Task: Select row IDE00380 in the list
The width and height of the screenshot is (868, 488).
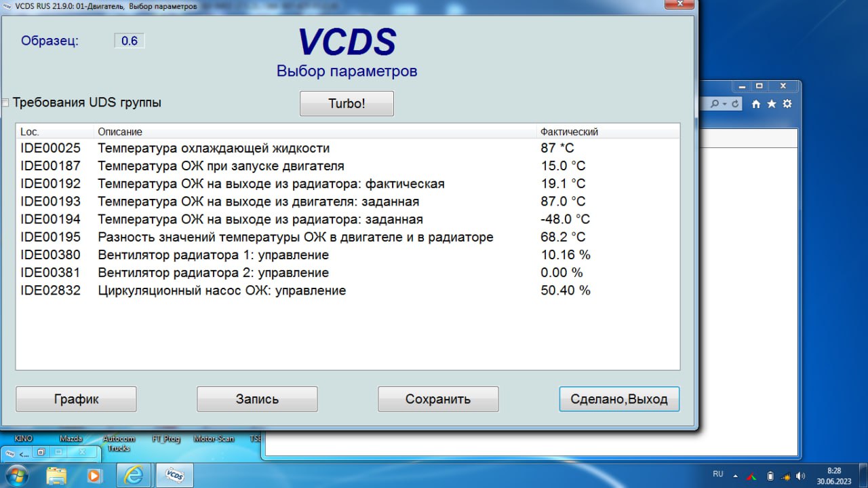Action: (x=347, y=255)
